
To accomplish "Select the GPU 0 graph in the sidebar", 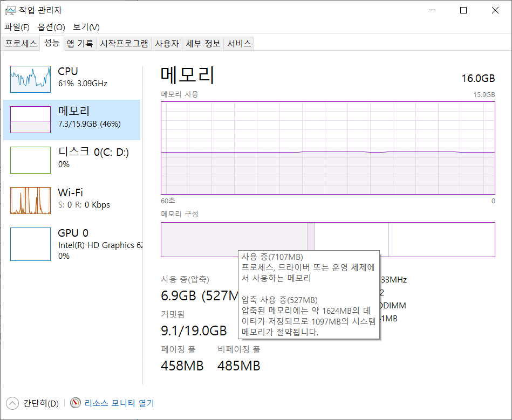I will pos(30,244).
